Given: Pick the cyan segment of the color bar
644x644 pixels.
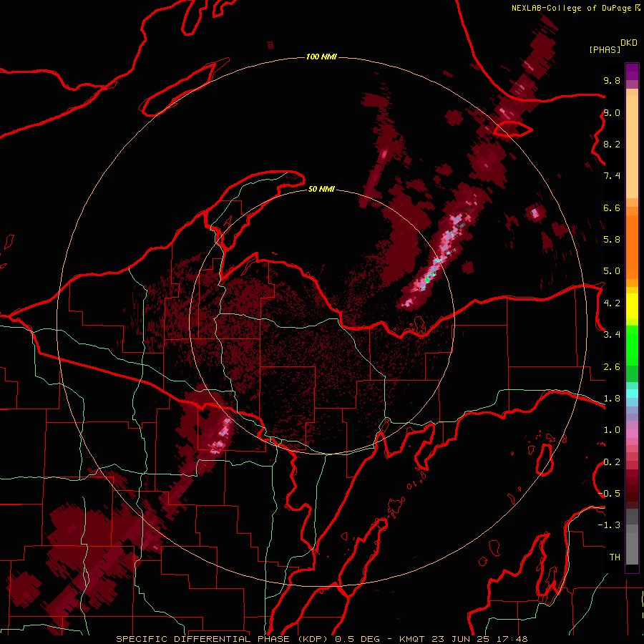Looking at the screenshot, I should click(632, 394).
